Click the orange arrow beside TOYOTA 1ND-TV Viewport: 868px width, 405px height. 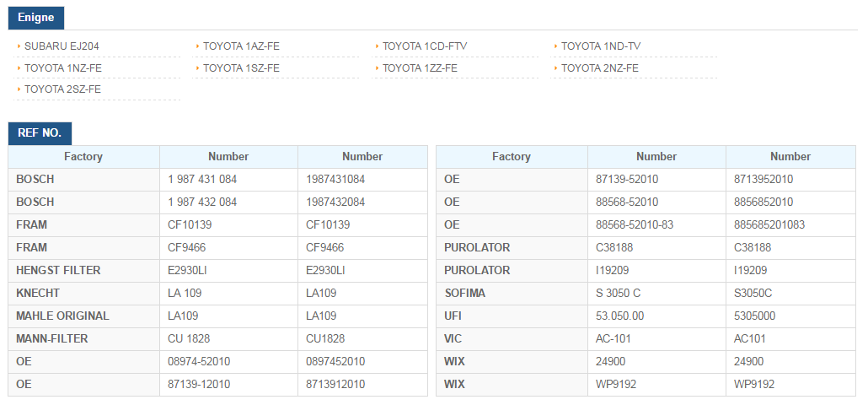[x=556, y=46]
